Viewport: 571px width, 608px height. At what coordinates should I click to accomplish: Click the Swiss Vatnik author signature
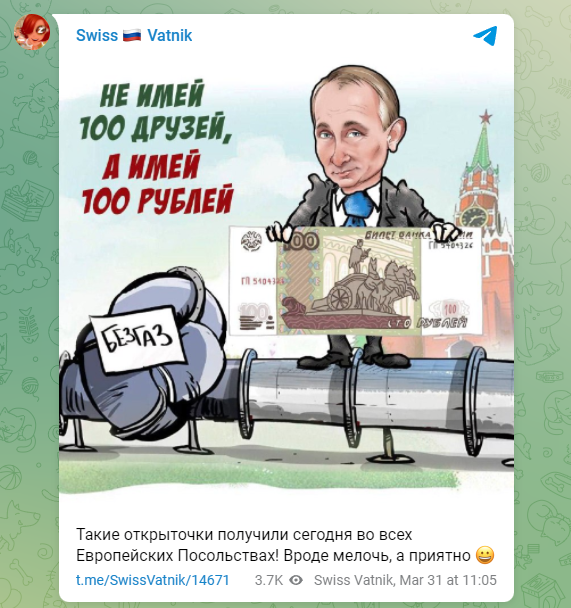tap(353, 580)
